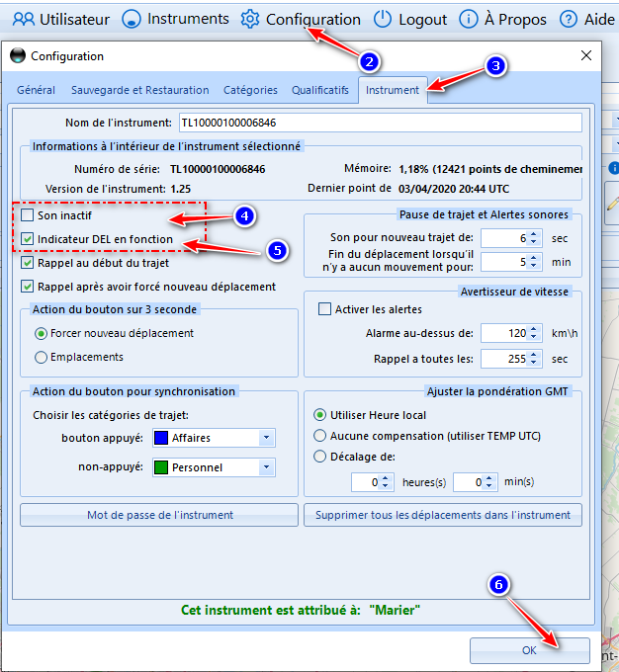Click the Logout power icon
Image resolution: width=619 pixels, height=672 pixels.
tap(383, 20)
